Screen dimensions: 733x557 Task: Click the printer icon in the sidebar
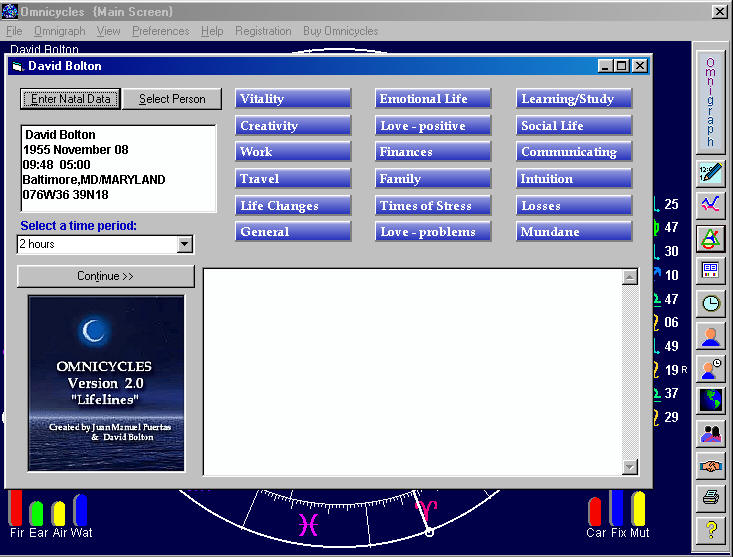pos(711,497)
